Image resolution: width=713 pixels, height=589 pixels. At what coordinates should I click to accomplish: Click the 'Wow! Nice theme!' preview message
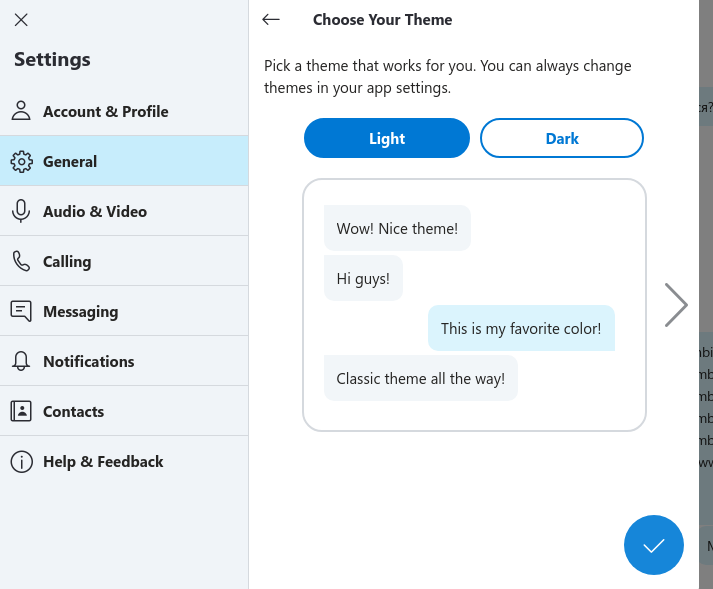click(397, 228)
